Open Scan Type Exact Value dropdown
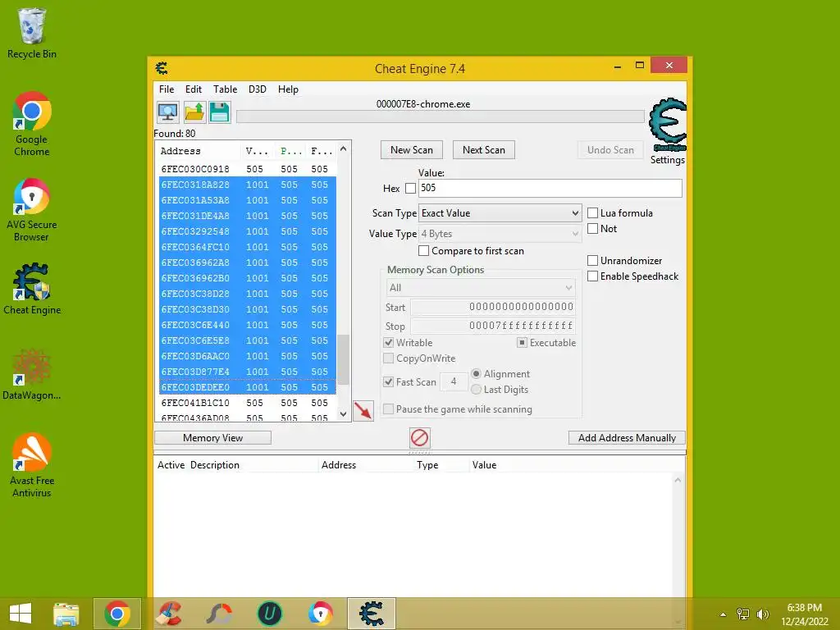This screenshot has width=840, height=630. 500,212
